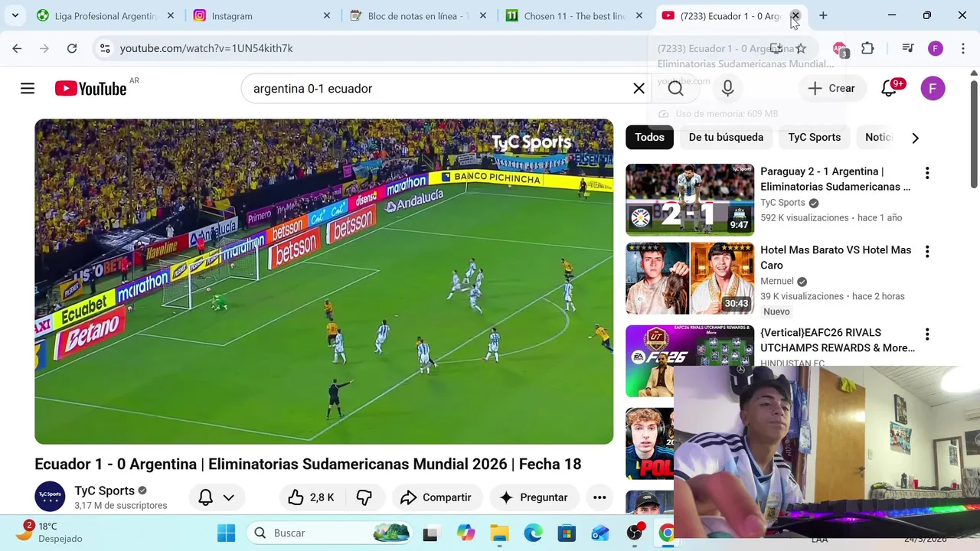Go to the YouTube home logo
The width and height of the screenshot is (980, 551).
(91, 89)
